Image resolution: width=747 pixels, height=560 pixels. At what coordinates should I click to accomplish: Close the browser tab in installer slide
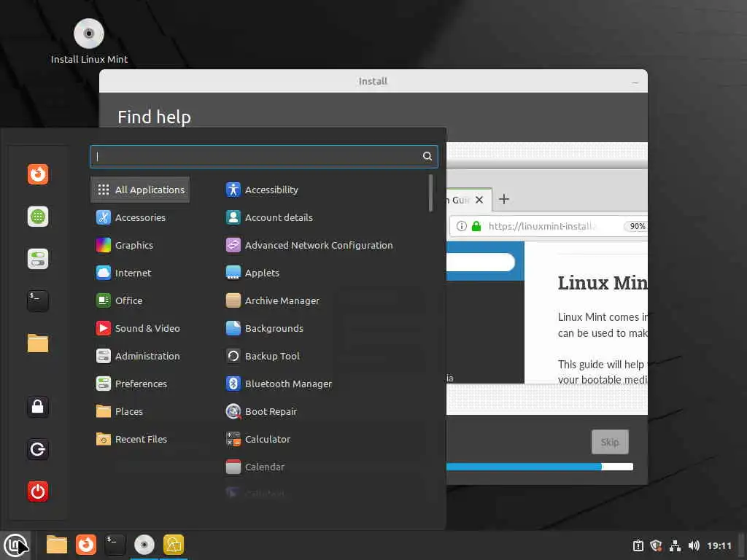coord(479,200)
